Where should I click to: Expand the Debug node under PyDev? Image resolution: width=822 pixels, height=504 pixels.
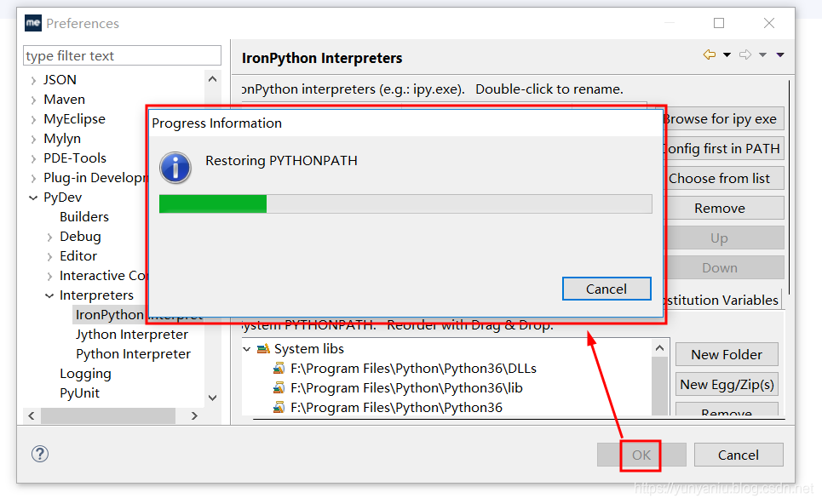(49, 237)
